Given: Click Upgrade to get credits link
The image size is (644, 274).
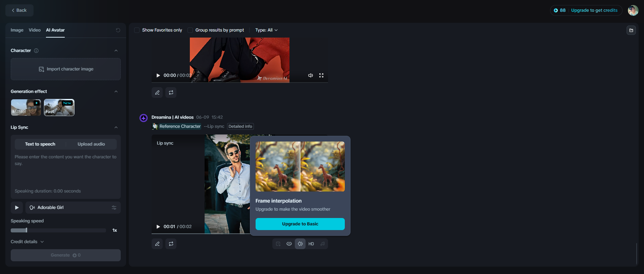Looking at the screenshot, I should [594, 10].
